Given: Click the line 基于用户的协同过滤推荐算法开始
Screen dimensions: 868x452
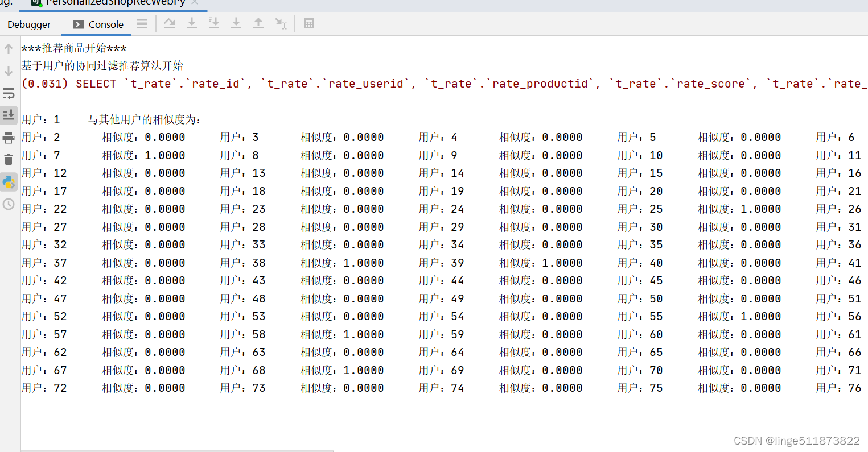Looking at the screenshot, I should (x=102, y=65).
